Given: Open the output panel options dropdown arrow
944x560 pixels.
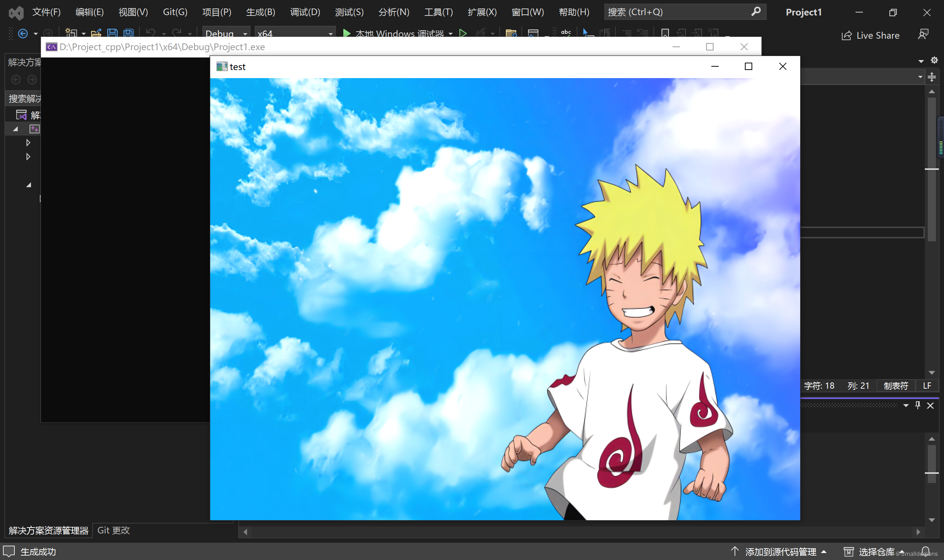Looking at the screenshot, I should 906,406.
